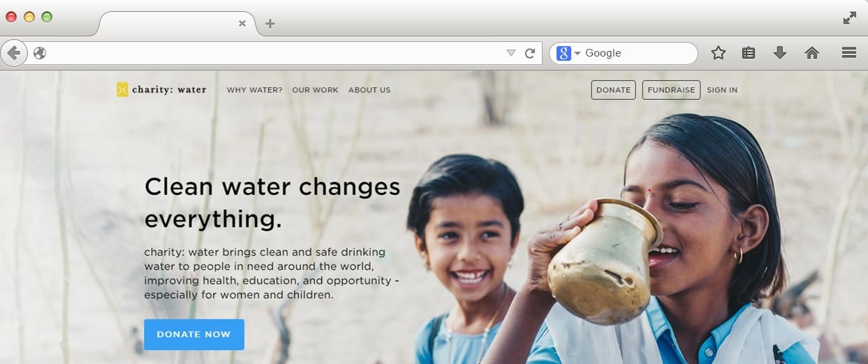Image resolution: width=868 pixels, height=364 pixels.
Task: Open the OUR WORK menu item
Action: click(x=315, y=90)
